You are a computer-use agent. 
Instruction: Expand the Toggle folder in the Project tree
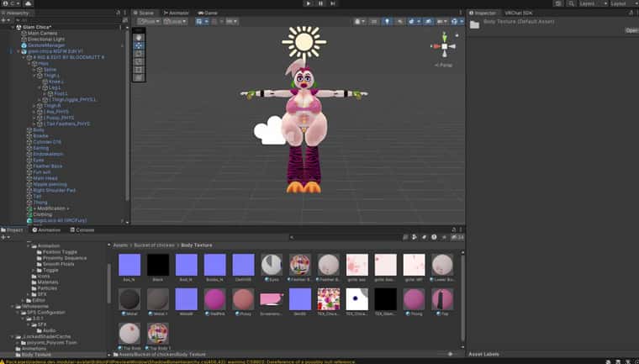tap(34, 270)
